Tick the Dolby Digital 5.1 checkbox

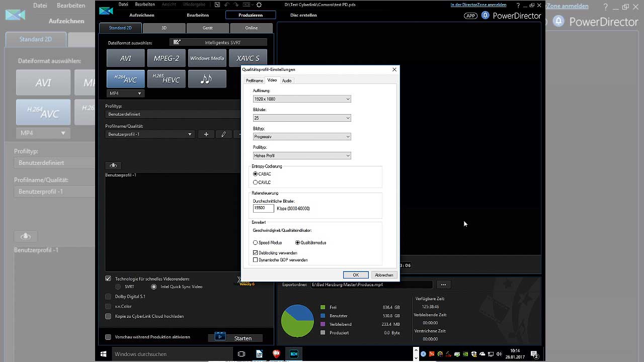tap(108, 297)
